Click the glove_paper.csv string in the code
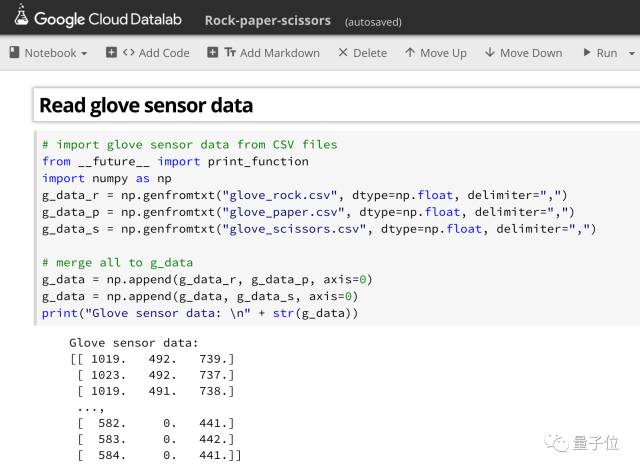The image size is (640, 471). (x=283, y=212)
